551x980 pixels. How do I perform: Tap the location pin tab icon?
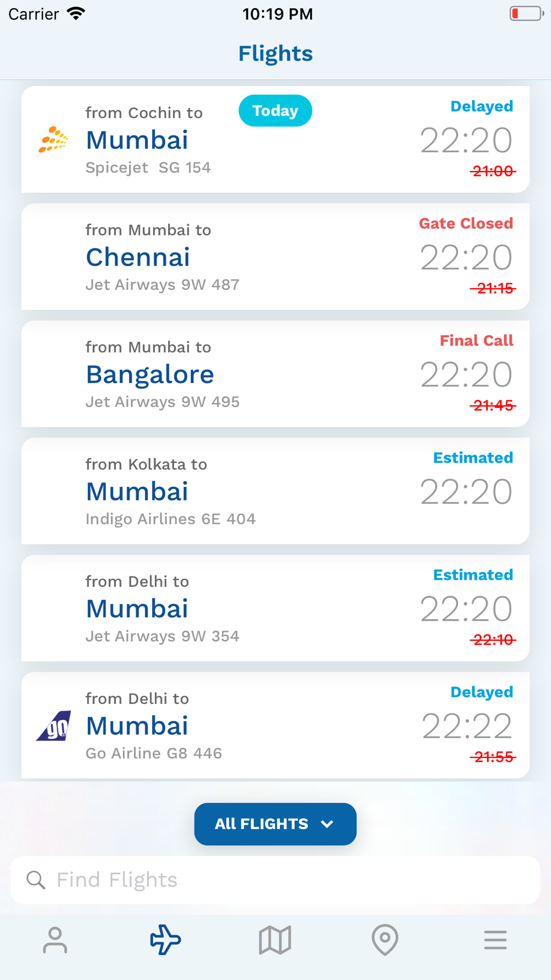[x=385, y=940]
